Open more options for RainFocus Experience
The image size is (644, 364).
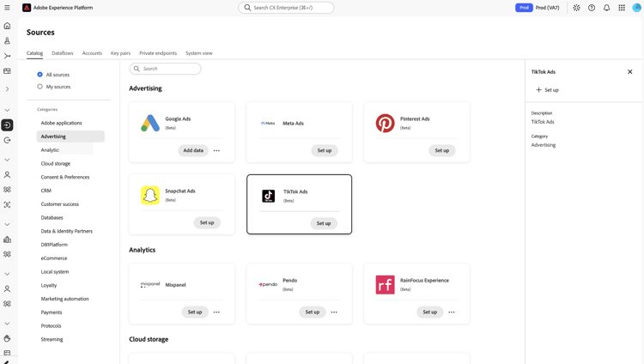[x=452, y=312]
